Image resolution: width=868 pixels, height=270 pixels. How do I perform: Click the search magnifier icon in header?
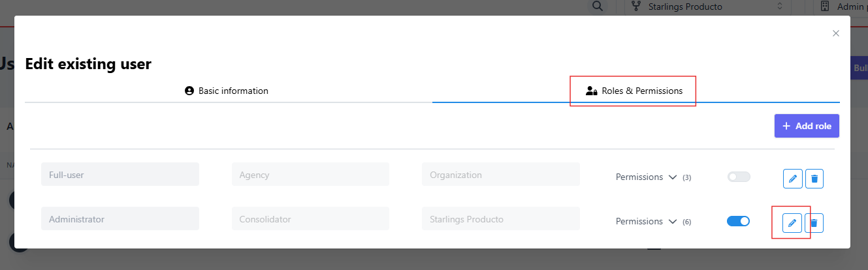coord(597,7)
